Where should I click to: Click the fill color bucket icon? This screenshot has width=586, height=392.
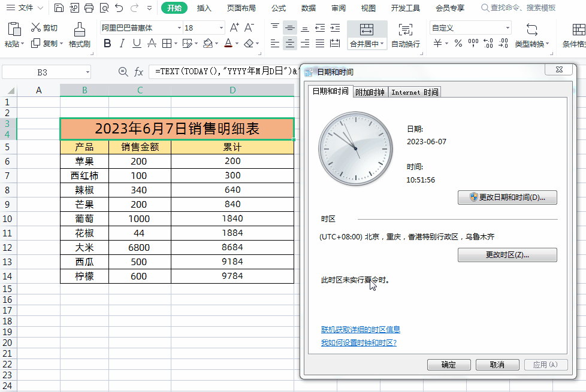click(208, 44)
